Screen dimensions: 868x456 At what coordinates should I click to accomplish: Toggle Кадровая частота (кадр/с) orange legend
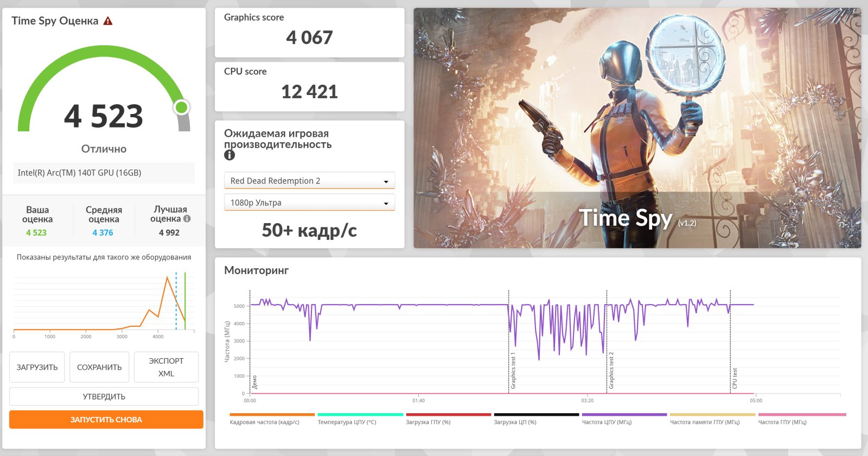click(272, 419)
